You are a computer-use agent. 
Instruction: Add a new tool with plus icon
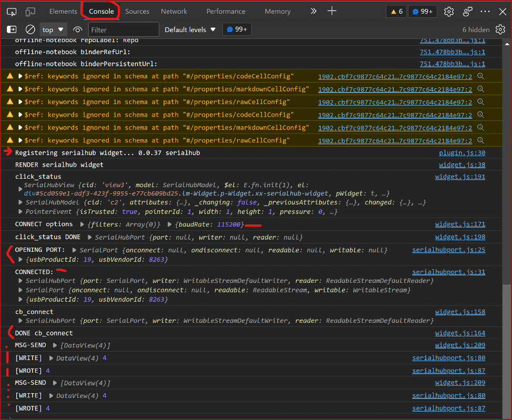coord(332,11)
